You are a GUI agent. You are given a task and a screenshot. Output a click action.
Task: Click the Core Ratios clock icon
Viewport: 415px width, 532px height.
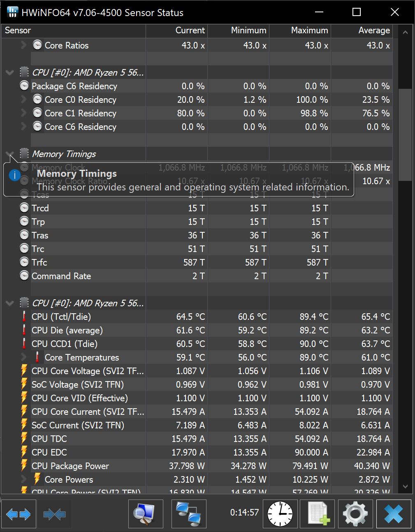tap(37, 45)
